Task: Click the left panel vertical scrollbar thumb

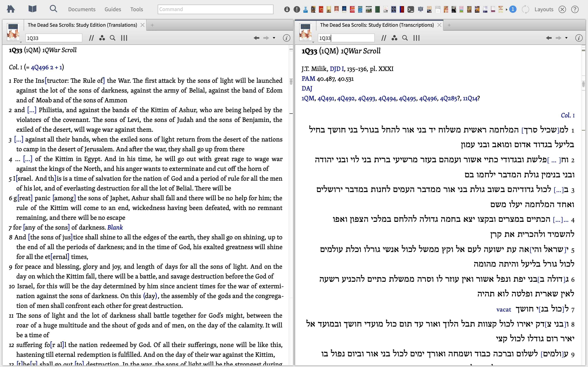Action: [291, 82]
